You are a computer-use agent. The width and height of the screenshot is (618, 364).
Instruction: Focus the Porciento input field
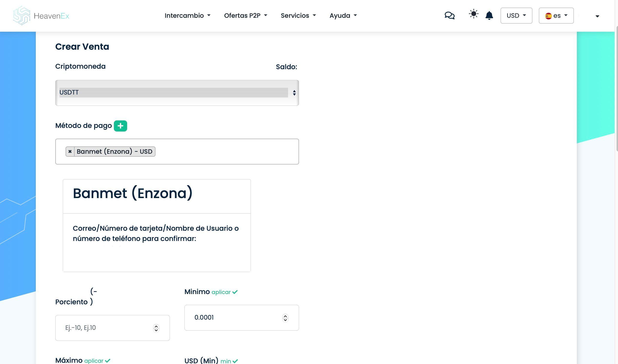[x=112, y=328]
